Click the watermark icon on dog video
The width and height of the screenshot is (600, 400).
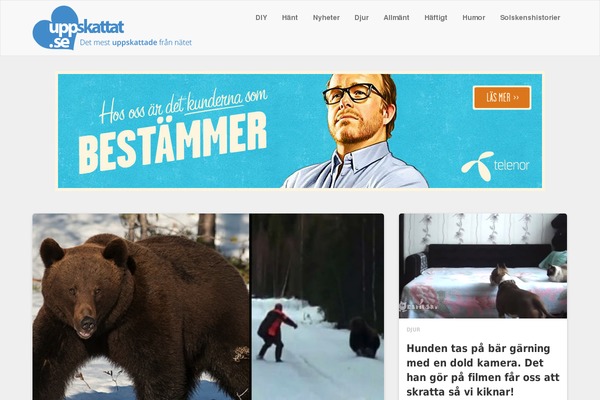pyautogui.click(x=403, y=307)
